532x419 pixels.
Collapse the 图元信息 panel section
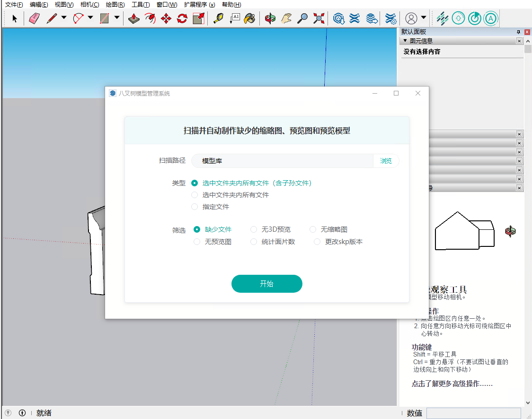point(405,41)
